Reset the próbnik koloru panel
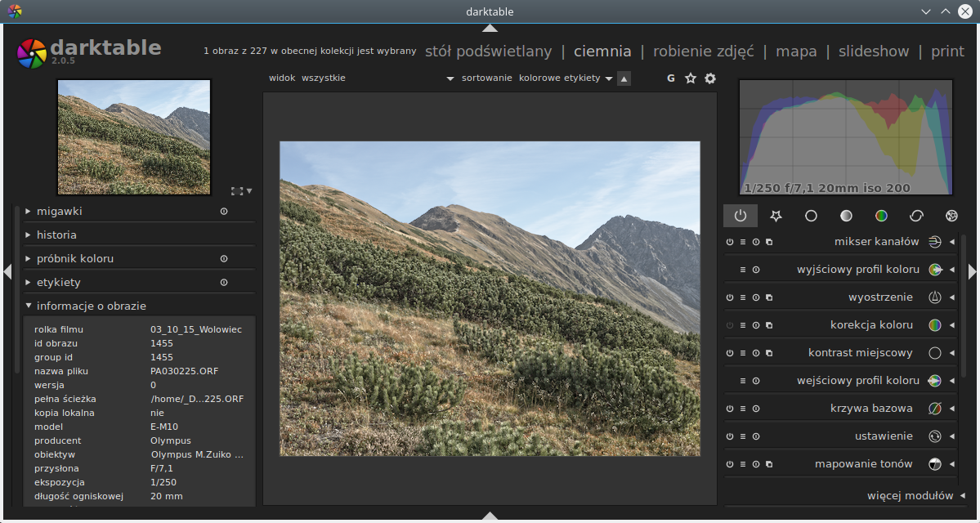Image resolution: width=980 pixels, height=523 pixels. click(224, 259)
